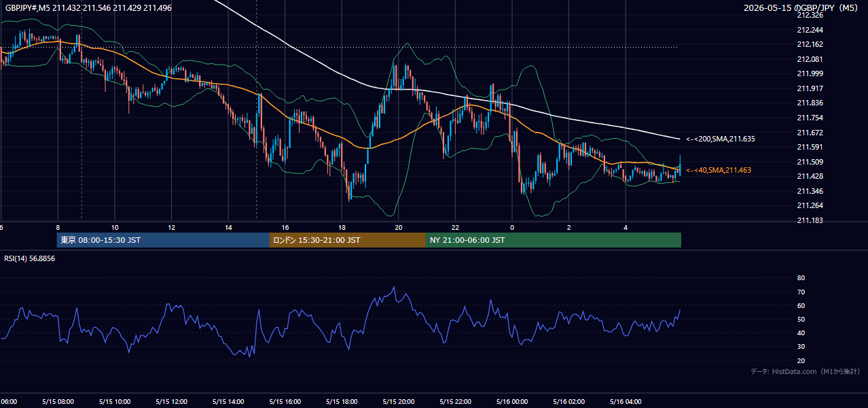Viewport: 868px width, 408px height.
Task: Click the 5/15 20:00 bottom time label
Action: [398, 401]
